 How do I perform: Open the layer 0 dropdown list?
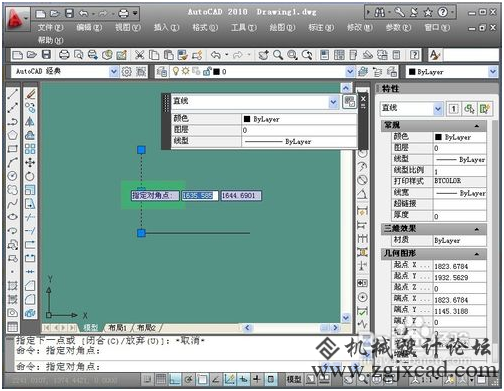(x=350, y=71)
